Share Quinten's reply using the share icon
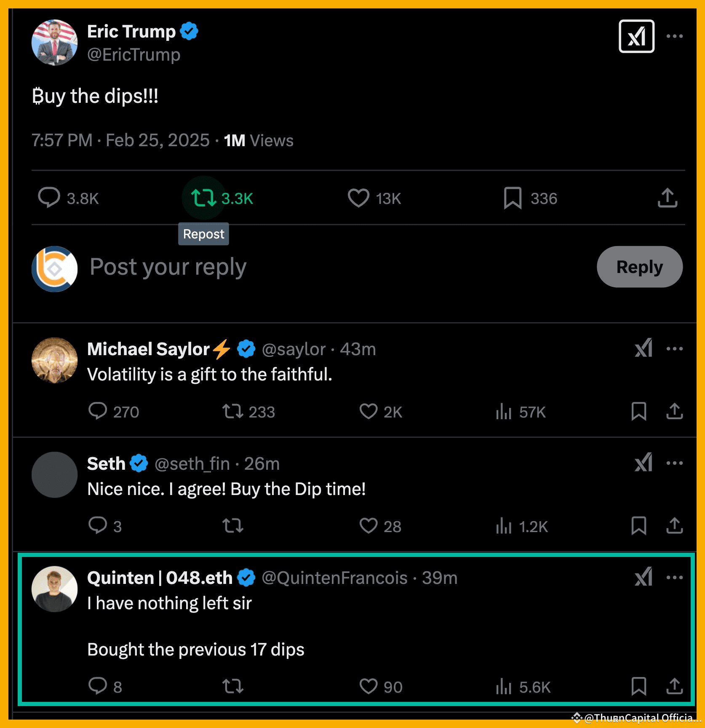The width and height of the screenshot is (705, 728). [x=674, y=686]
